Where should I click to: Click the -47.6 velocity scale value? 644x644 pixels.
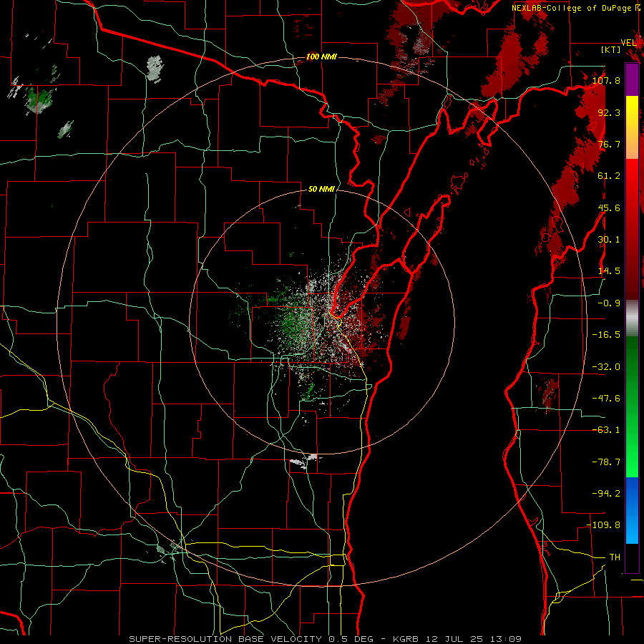click(606, 399)
